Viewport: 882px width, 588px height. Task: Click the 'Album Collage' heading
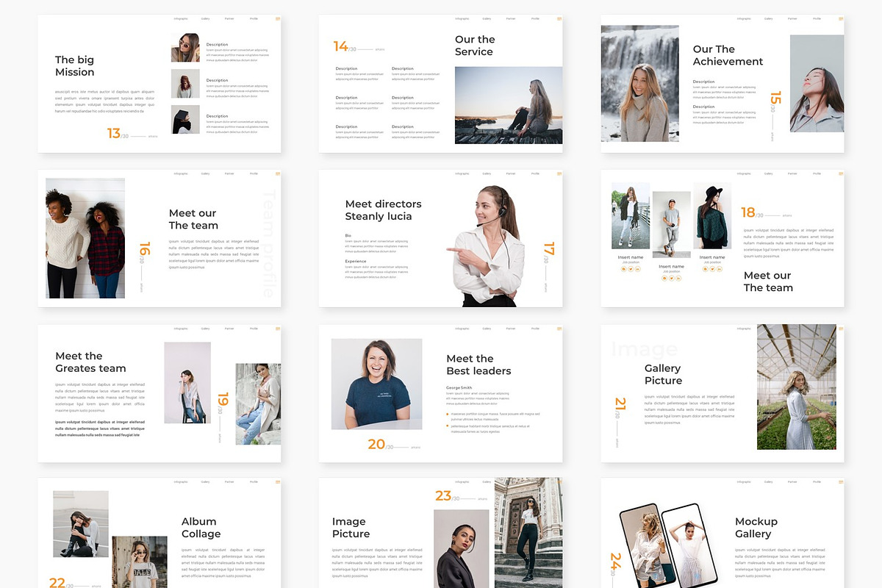point(201,528)
